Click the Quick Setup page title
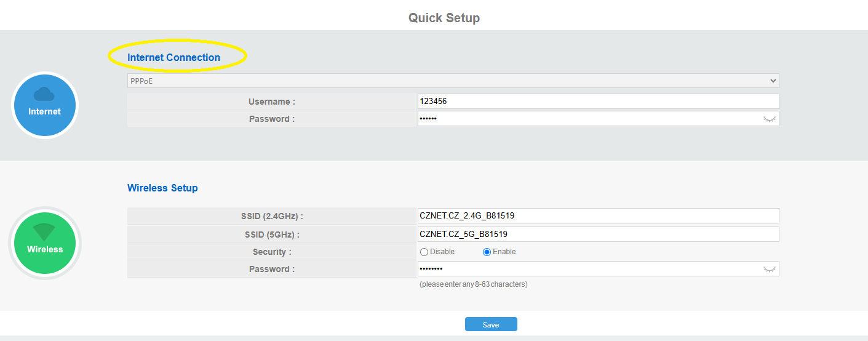 444,18
